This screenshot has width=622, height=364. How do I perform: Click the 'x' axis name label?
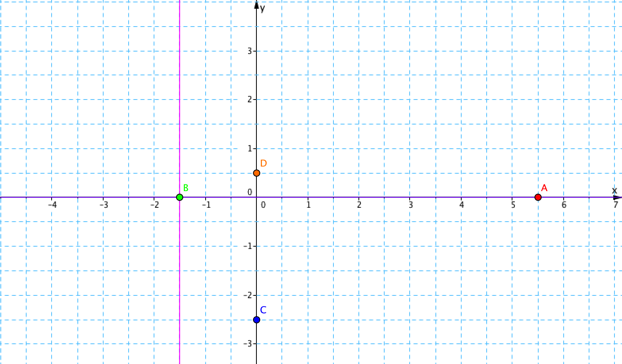point(614,190)
